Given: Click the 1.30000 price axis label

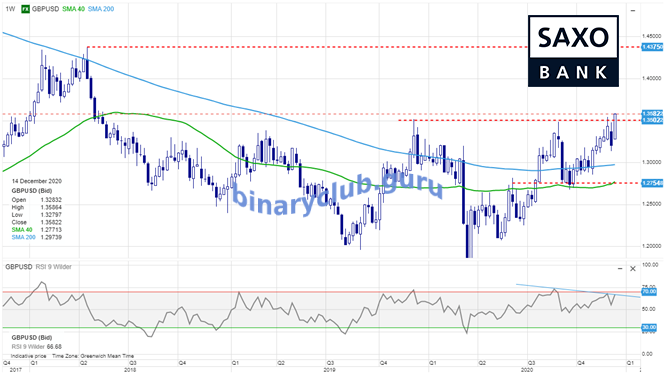Looking at the screenshot, I should point(652,162).
